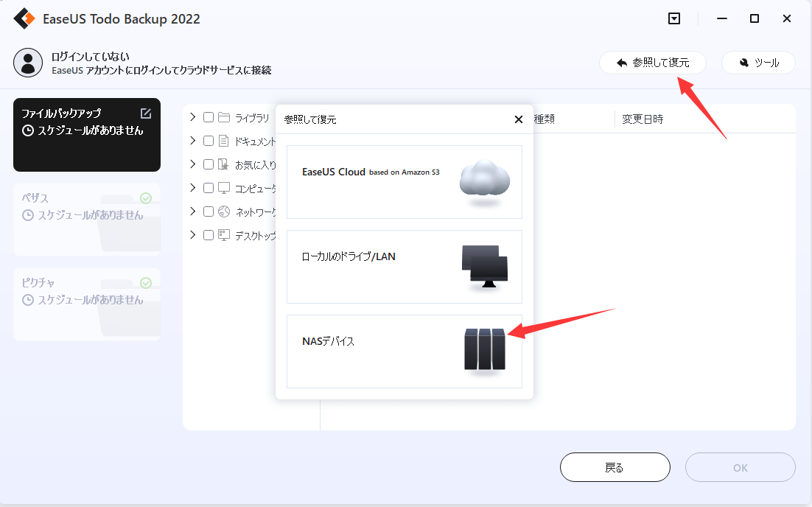The height and width of the screenshot is (507, 812).
Task: Select the ピクチャ backup task card
Action: [87, 304]
